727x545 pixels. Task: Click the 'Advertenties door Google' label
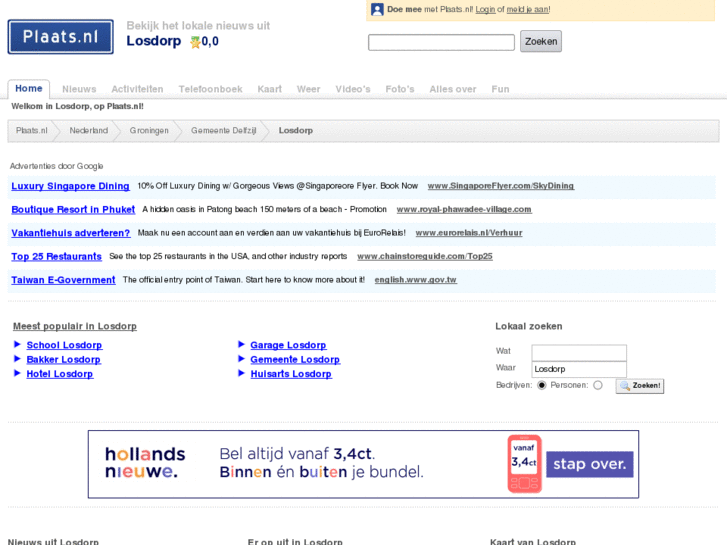click(x=57, y=166)
